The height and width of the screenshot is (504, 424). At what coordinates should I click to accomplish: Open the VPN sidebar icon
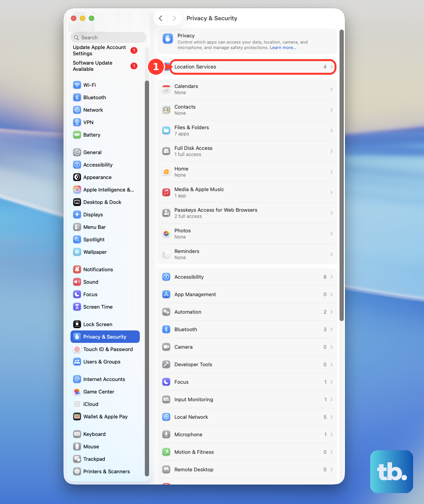pos(77,122)
